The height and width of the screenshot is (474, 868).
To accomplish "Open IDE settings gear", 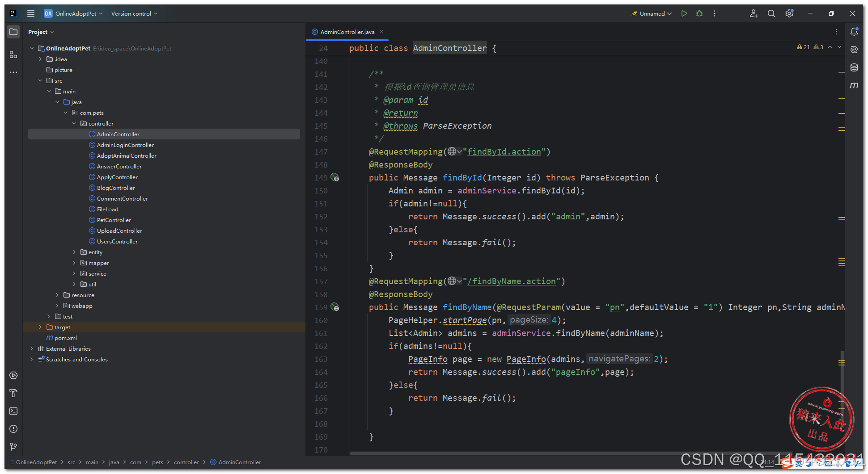I will click(789, 13).
